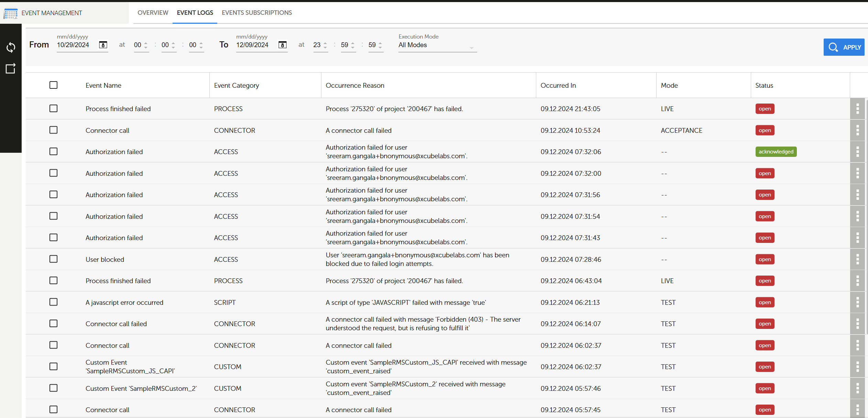Check the A javascript error occurred row
This screenshot has height=418, width=868.
[x=53, y=302]
